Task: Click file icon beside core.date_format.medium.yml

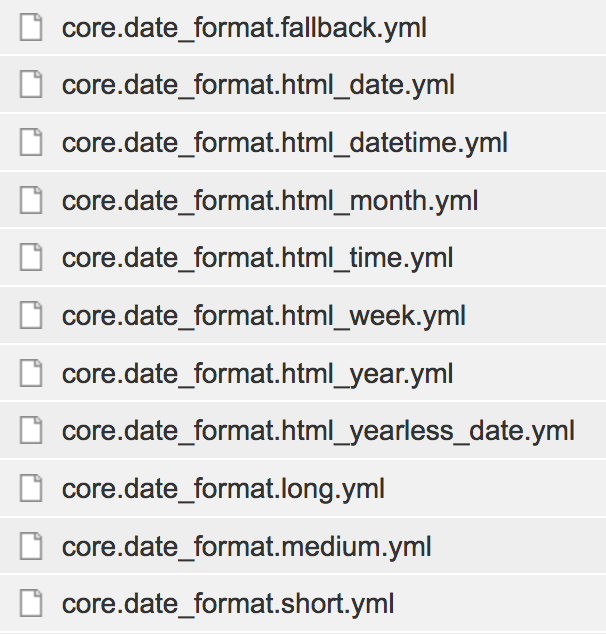Action: tap(32, 547)
